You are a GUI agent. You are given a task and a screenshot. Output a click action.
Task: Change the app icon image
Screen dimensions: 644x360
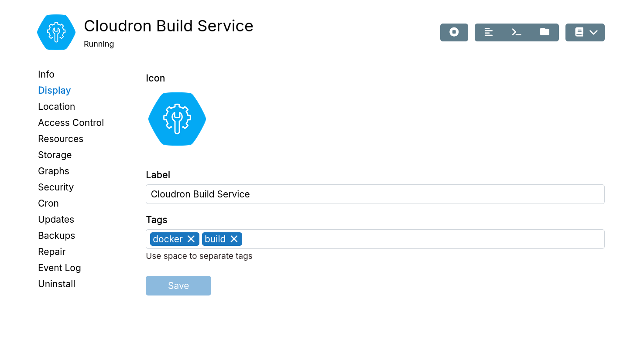point(177,119)
